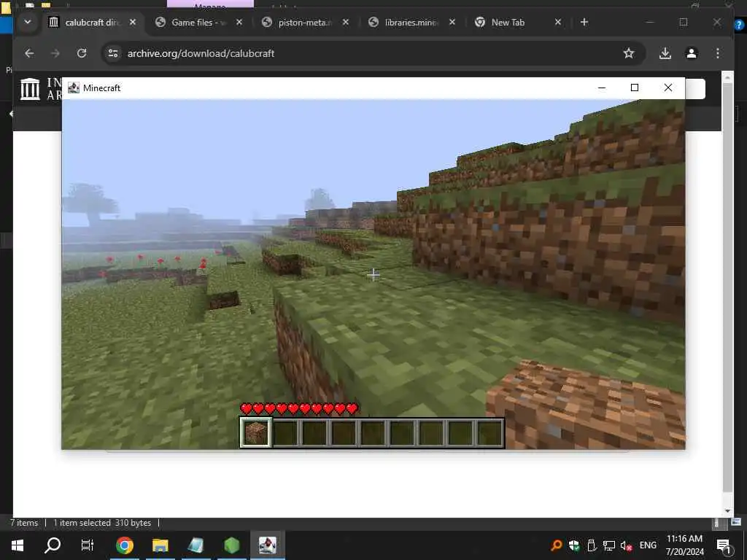Image resolution: width=747 pixels, height=560 pixels.
Task: Open Chrome three-dot menu
Action: (x=718, y=53)
